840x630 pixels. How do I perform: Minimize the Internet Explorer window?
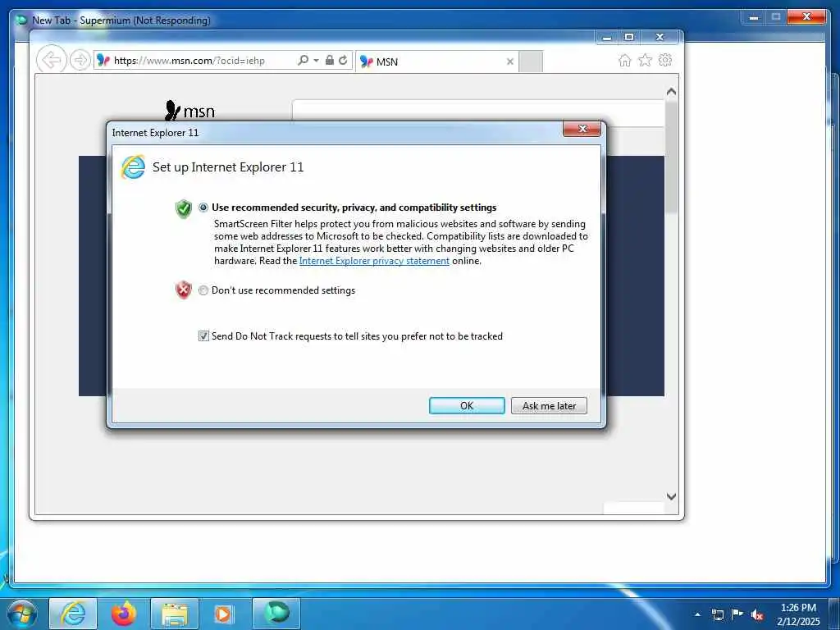pyautogui.click(x=607, y=37)
